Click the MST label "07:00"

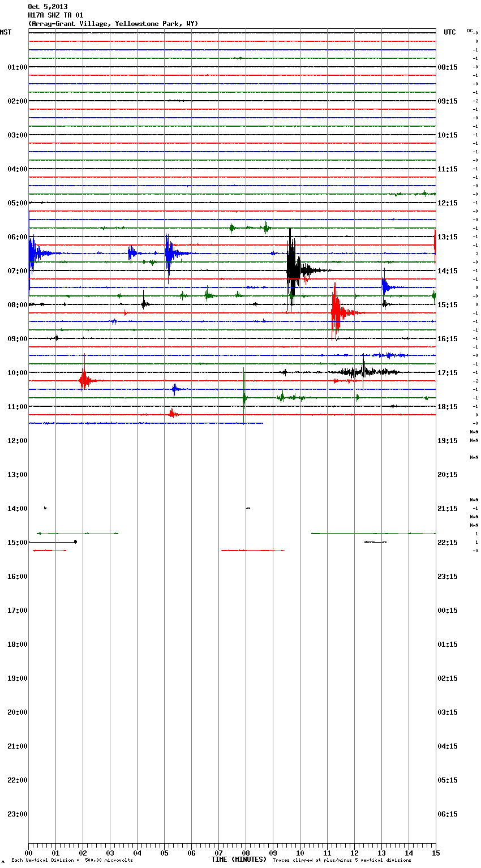tap(18, 271)
